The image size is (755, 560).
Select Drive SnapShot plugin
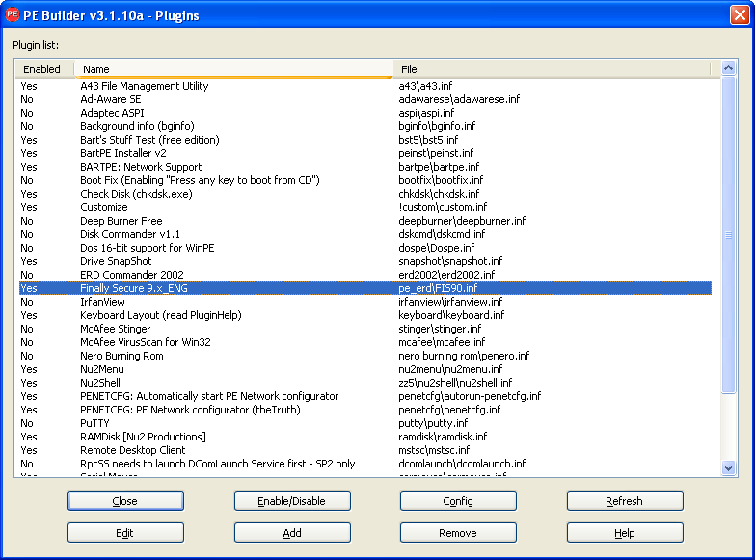pos(365,261)
